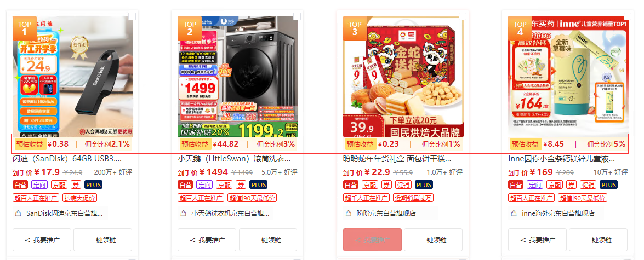
Task: Select the washing machine product checkbox
Action: coord(297,16)
